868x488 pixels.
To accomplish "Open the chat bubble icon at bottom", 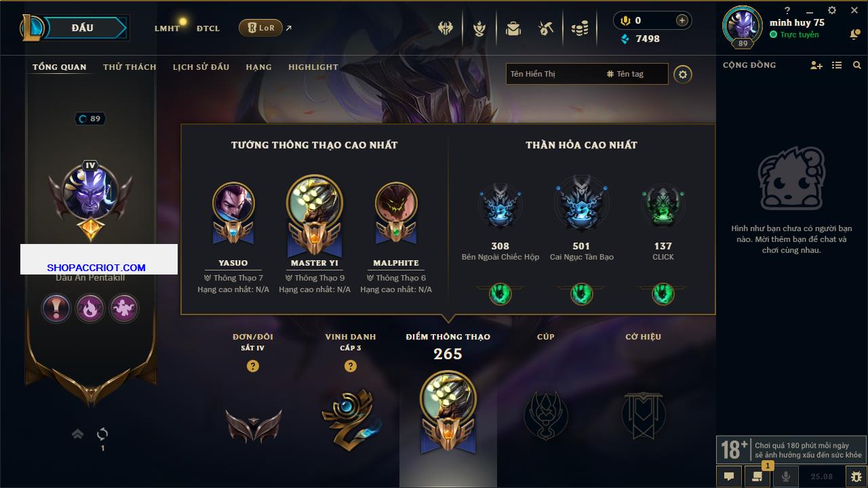I will point(729,476).
